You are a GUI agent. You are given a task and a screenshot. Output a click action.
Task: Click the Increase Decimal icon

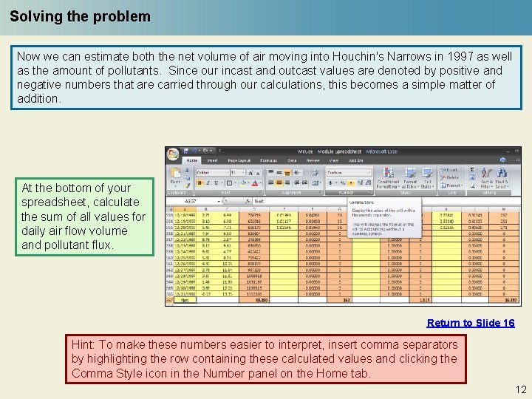pos(360,183)
